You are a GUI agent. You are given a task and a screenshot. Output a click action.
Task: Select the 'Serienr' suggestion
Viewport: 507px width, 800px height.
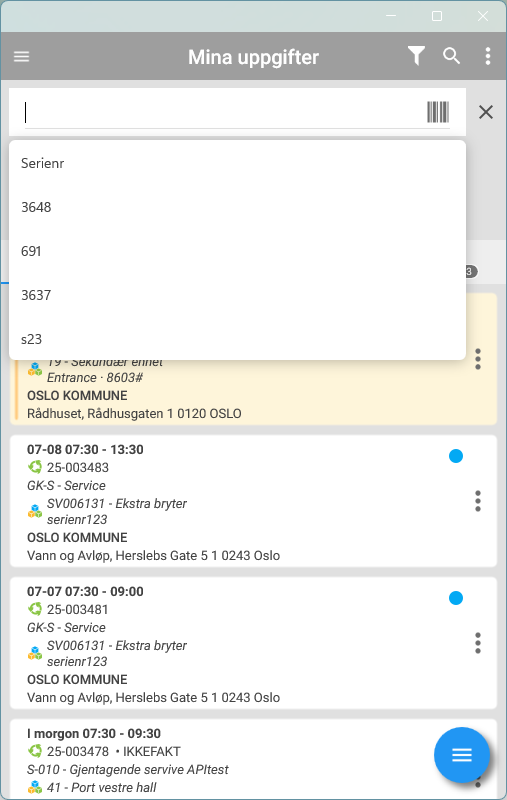(237, 163)
